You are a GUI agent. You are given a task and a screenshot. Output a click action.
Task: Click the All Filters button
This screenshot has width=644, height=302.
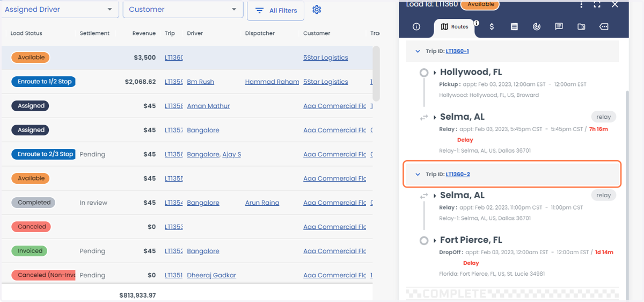pyautogui.click(x=276, y=10)
